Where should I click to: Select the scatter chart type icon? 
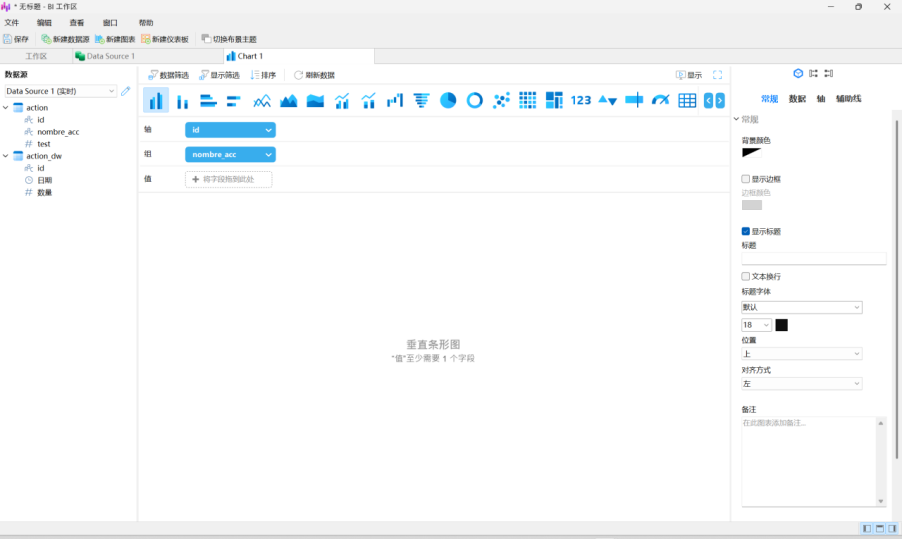tap(501, 100)
